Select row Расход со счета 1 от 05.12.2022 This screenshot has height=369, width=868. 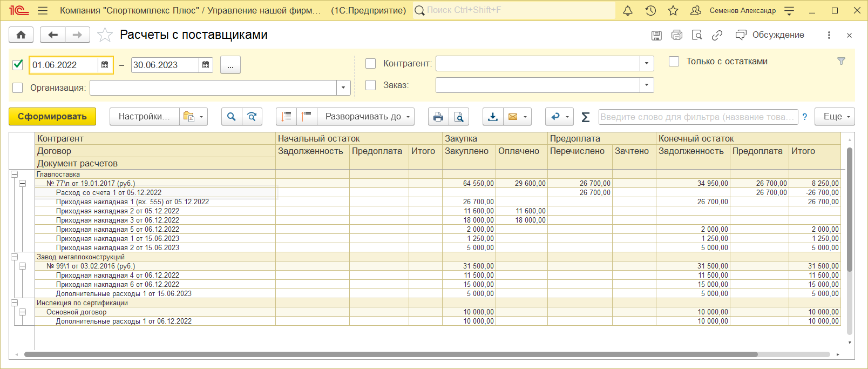tap(437, 193)
